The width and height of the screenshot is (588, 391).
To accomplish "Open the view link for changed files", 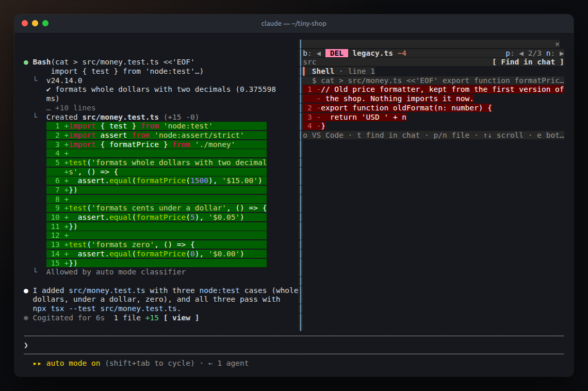I will point(181,318).
